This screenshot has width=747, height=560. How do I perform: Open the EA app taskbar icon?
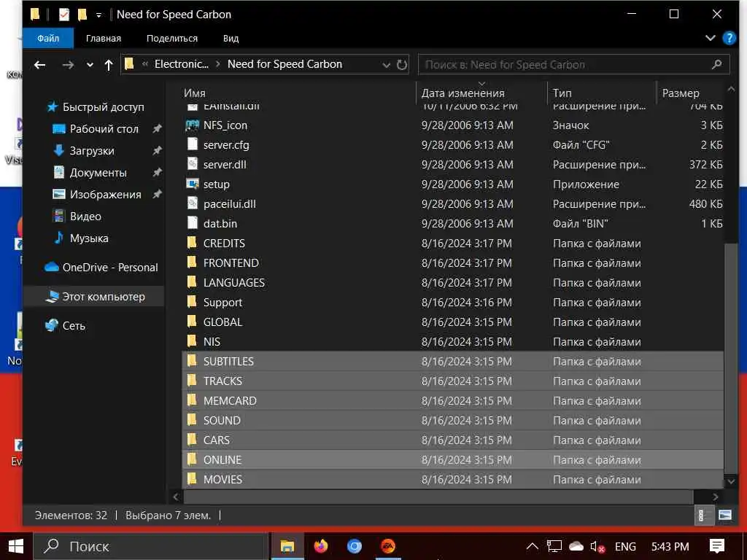388,546
